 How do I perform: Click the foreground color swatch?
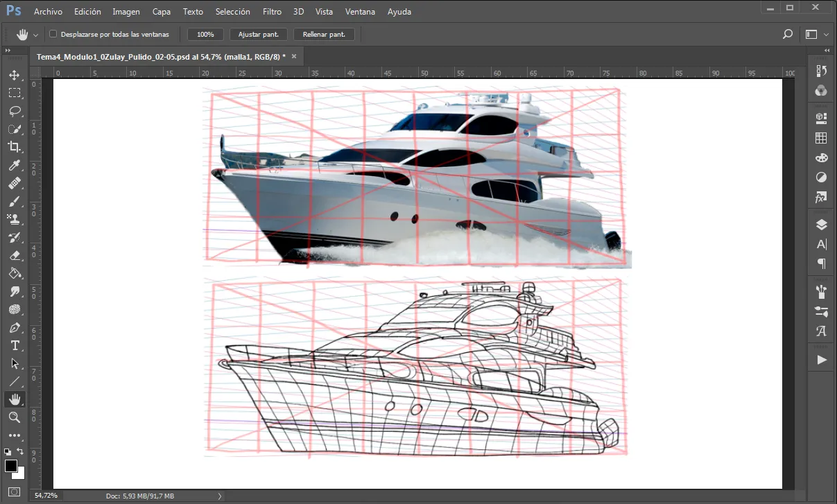pyautogui.click(x=11, y=466)
